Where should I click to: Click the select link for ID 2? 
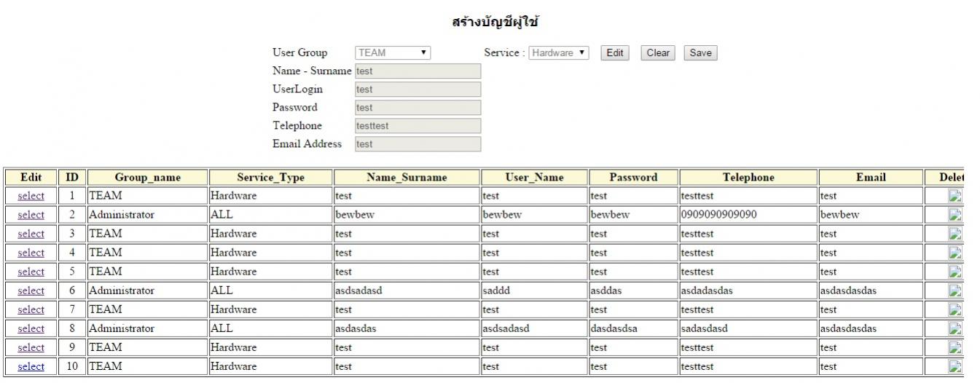[x=31, y=215]
